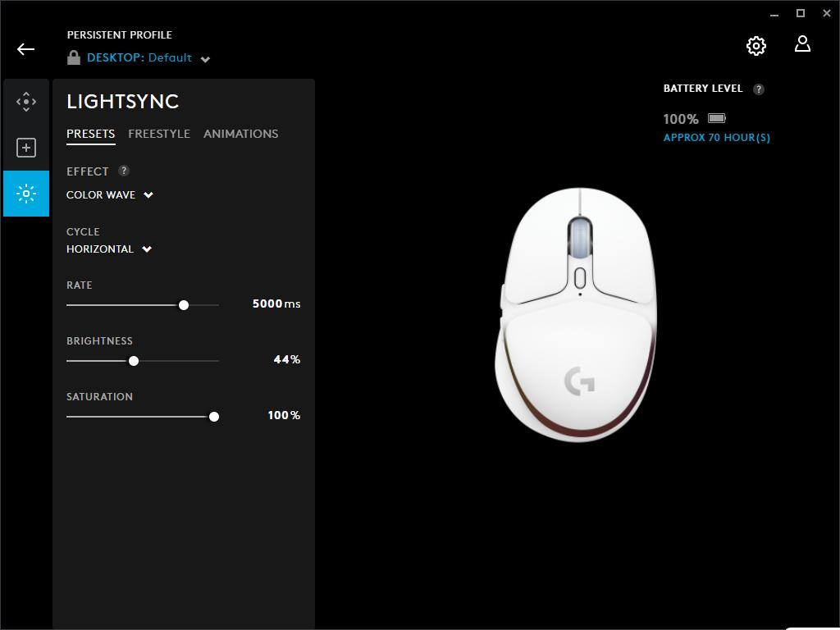Click the Effect help question mark
This screenshot has width=840, height=630.
(124, 171)
